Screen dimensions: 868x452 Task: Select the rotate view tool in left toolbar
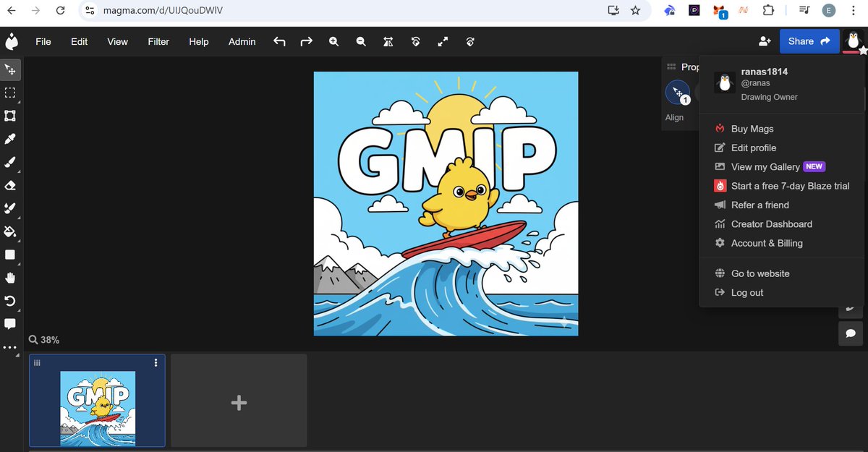click(10, 301)
